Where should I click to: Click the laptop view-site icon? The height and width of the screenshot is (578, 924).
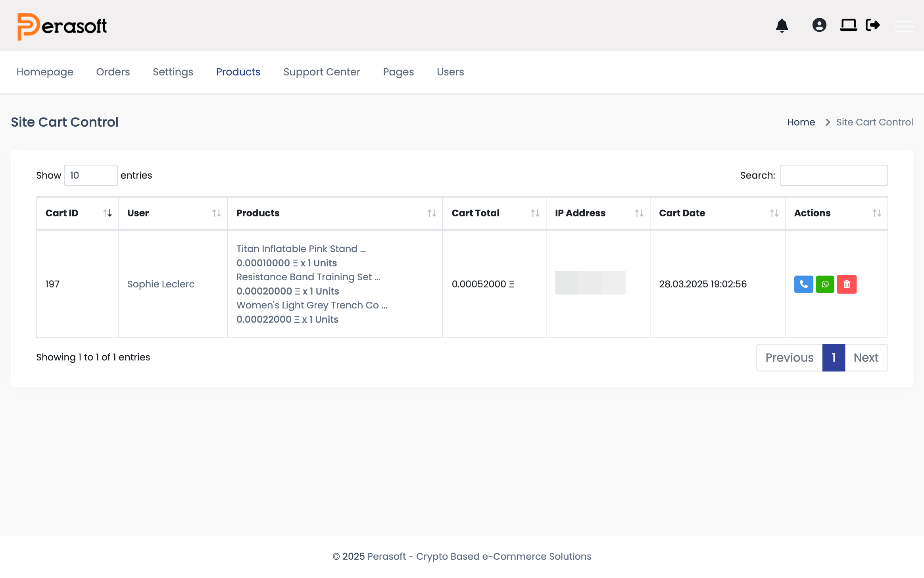pos(849,25)
